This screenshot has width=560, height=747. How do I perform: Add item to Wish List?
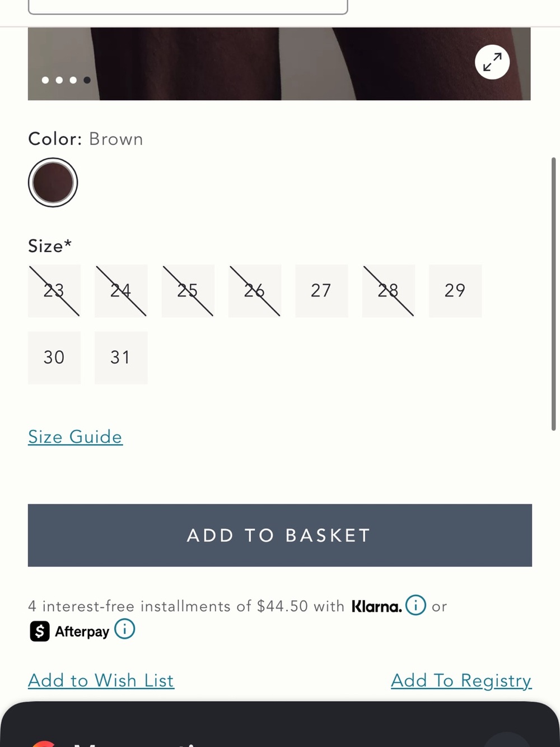coord(101,680)
